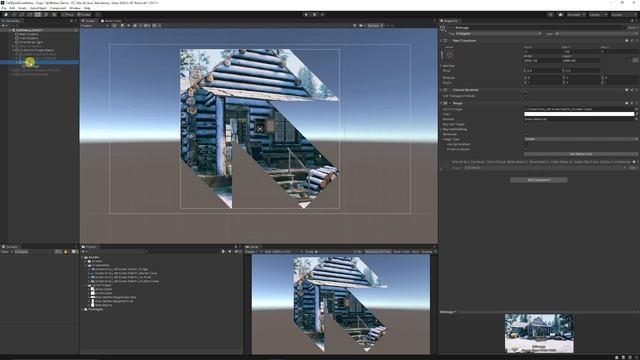This screenshot has height=360, width=640.
Task: Select the Move tool in the toolbar
Action: 14,15
